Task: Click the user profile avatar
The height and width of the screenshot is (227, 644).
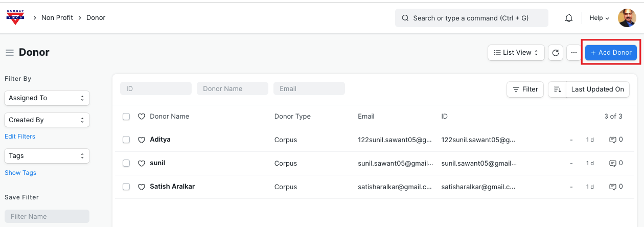Action: [x=627, y=18]
